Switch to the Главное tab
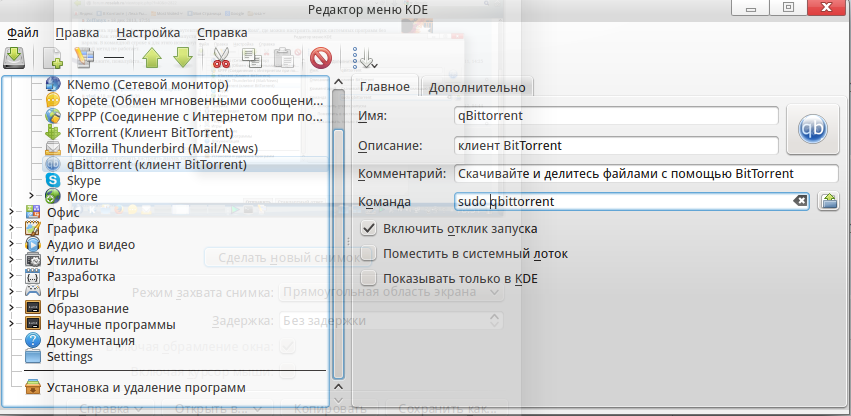The width and height of the screenshot is (851, 416). [x=385, y=87]
